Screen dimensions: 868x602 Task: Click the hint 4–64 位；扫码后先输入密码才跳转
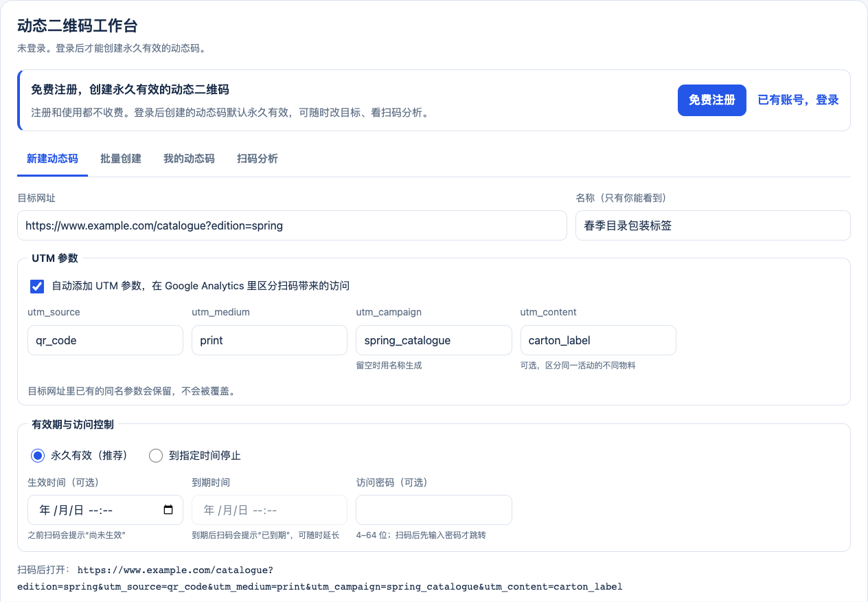[x=421, y=535]
